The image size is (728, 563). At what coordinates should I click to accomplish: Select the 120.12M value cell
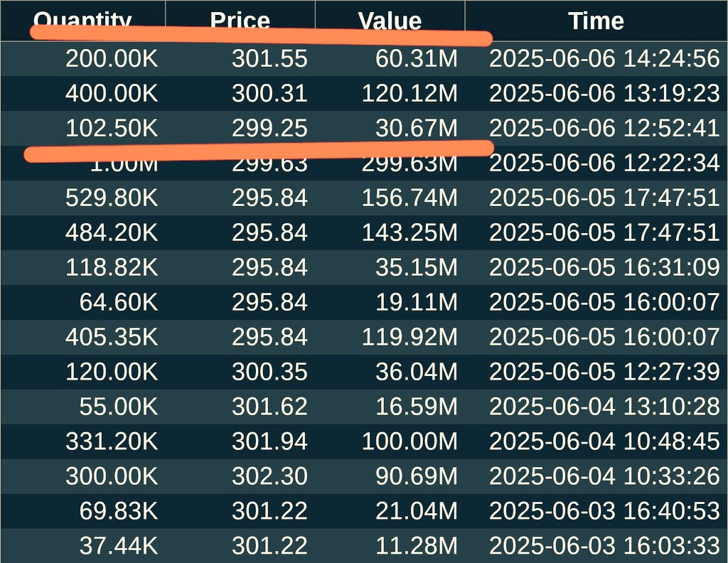click(409, 93)
